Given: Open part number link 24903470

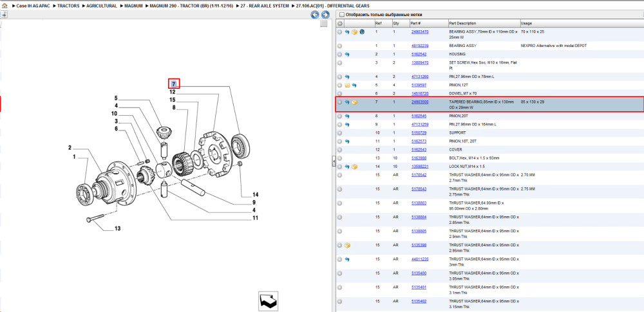Looking at the screenshot, I should coord(420,32).
